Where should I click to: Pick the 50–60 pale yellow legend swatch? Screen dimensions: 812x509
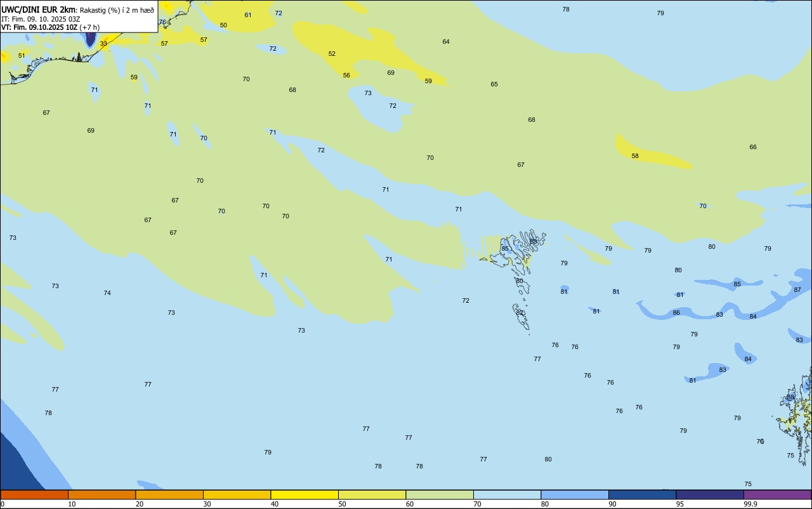pos(372,494)
